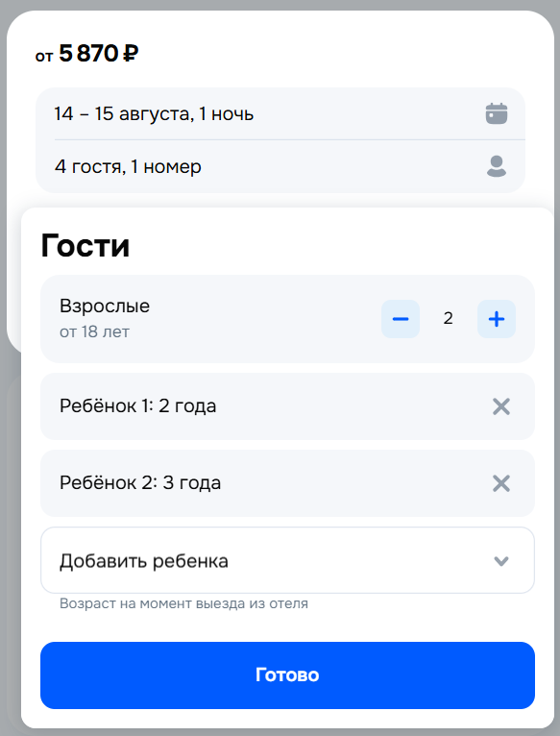
Task: Decrease adults count with minus button
Action: (x=401, y=319)
